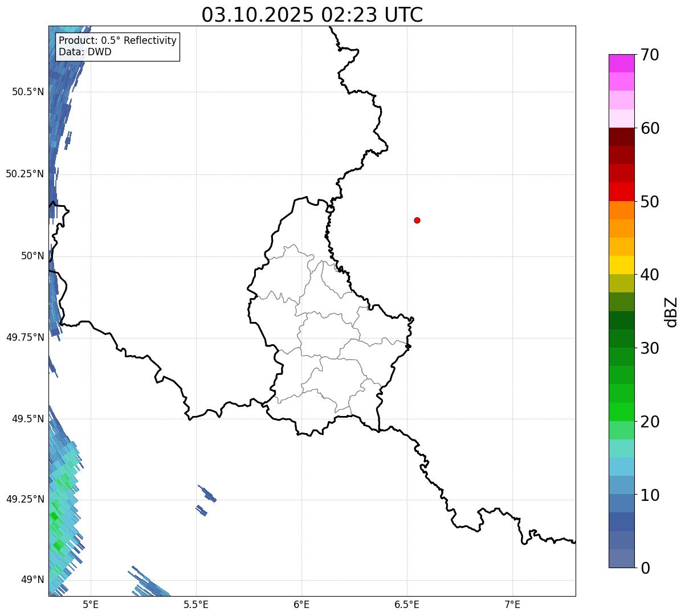The image size is (685, 616).
Task: Click the 49.5°N latitude label
Action: click(x=27, y=419)
